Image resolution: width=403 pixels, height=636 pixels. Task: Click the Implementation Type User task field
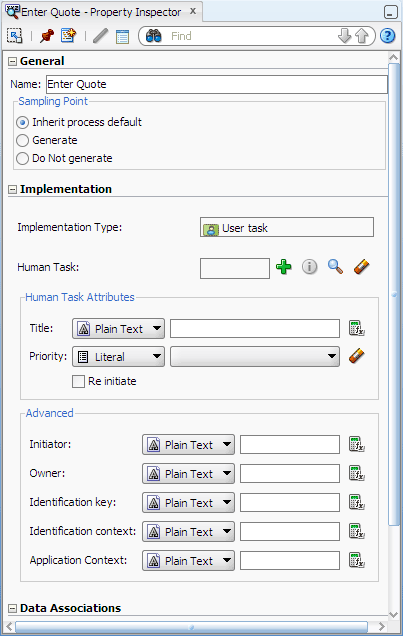(x=287, y=227)
